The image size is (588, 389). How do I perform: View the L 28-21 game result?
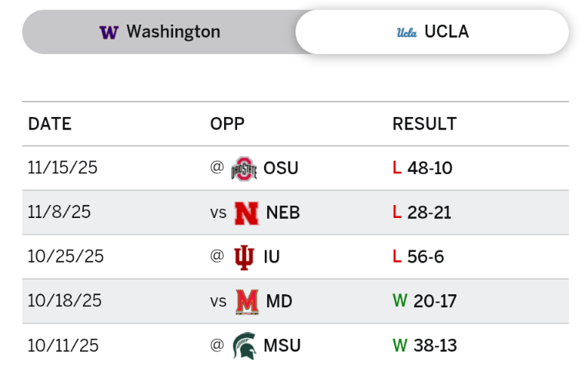tap(422, 213)
